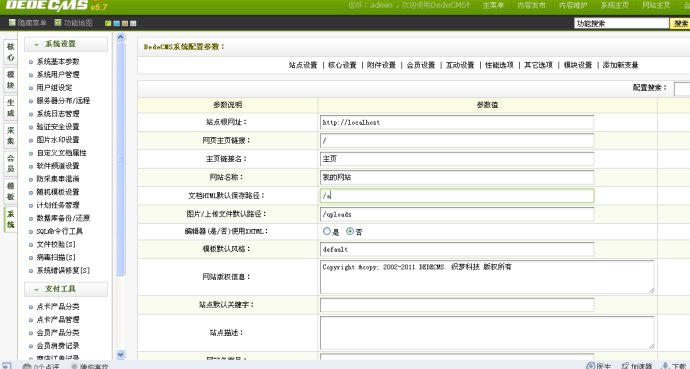Screen dimensions: 690x369
Task: Open 系统错误修复[S] in the sidebar
Action: (63, 270)
